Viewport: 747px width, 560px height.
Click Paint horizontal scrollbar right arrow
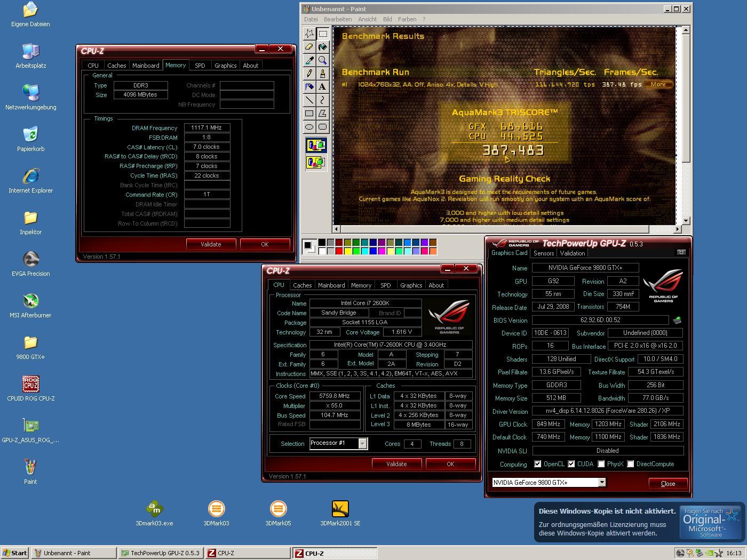point(678,229)
